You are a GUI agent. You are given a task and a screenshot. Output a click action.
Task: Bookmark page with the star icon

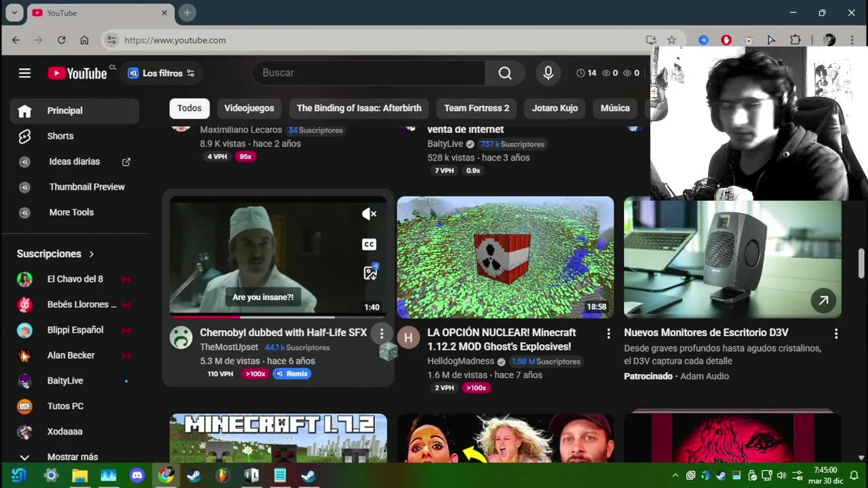[x=671, y=40]
